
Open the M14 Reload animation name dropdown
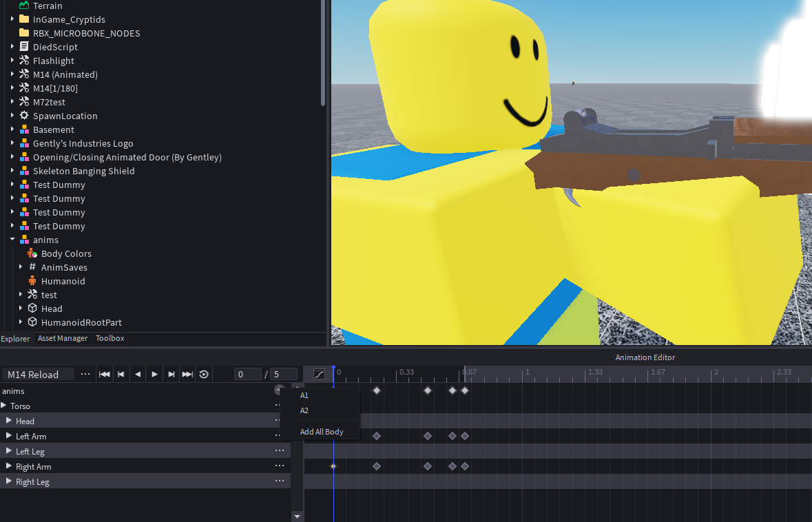click(x=39, y=375)
